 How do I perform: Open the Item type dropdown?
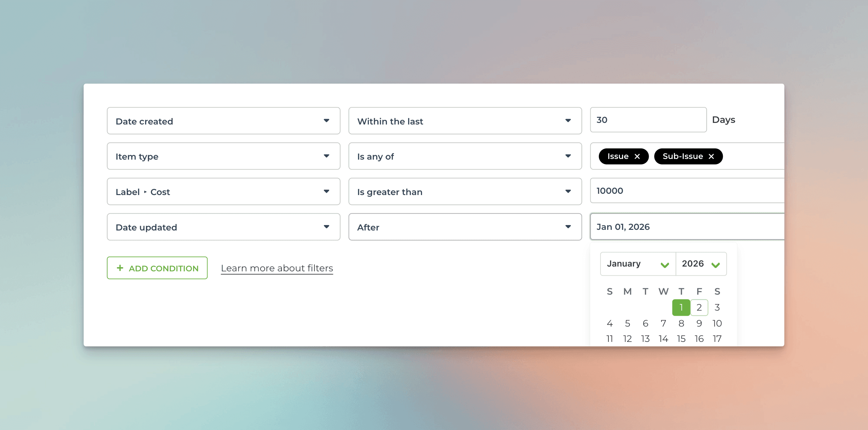223,156
